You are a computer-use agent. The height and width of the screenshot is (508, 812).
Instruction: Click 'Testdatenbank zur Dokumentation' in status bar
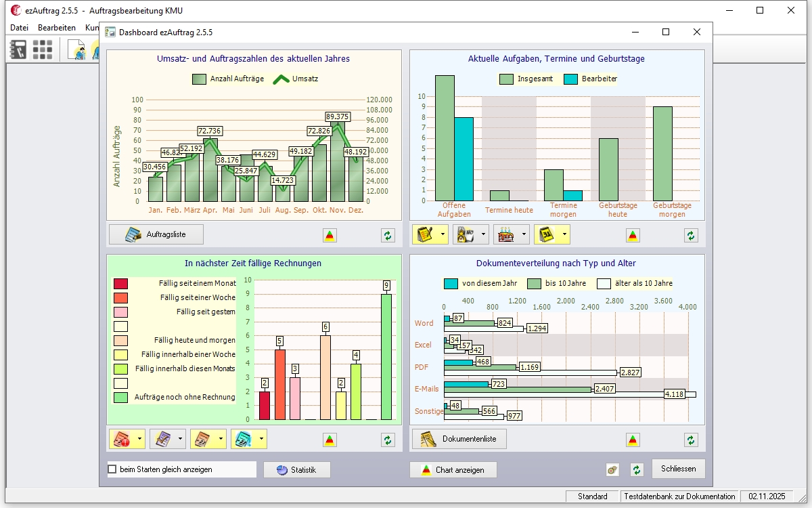pyautogui.click(x=679, y=496)
